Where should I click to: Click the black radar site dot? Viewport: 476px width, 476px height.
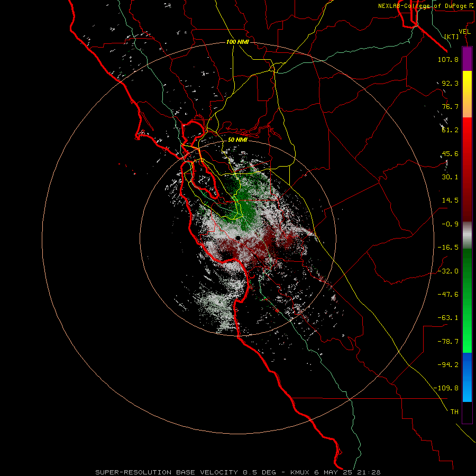tap(238, 238)
